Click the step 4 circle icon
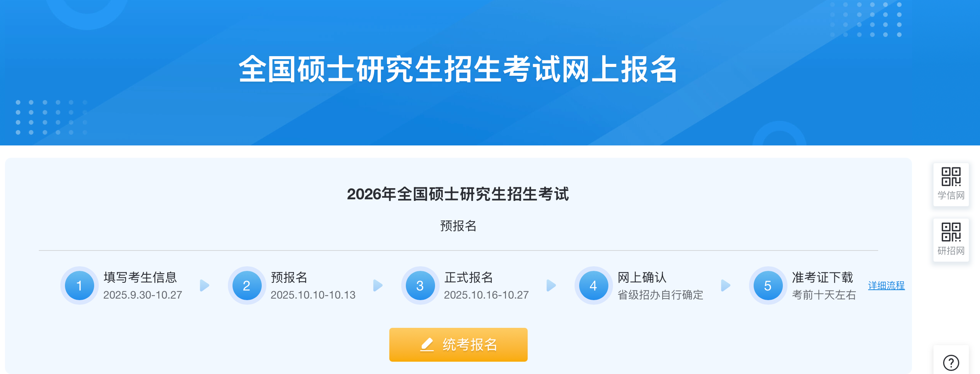Image resolution: width=980 pixels, height=374 pixels. 593,286
